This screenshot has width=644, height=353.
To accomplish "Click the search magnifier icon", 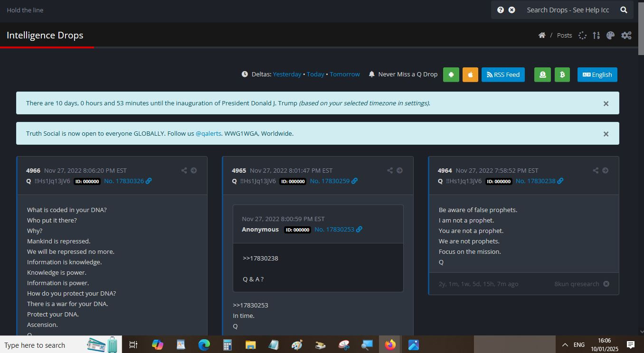I will point(624,10).
